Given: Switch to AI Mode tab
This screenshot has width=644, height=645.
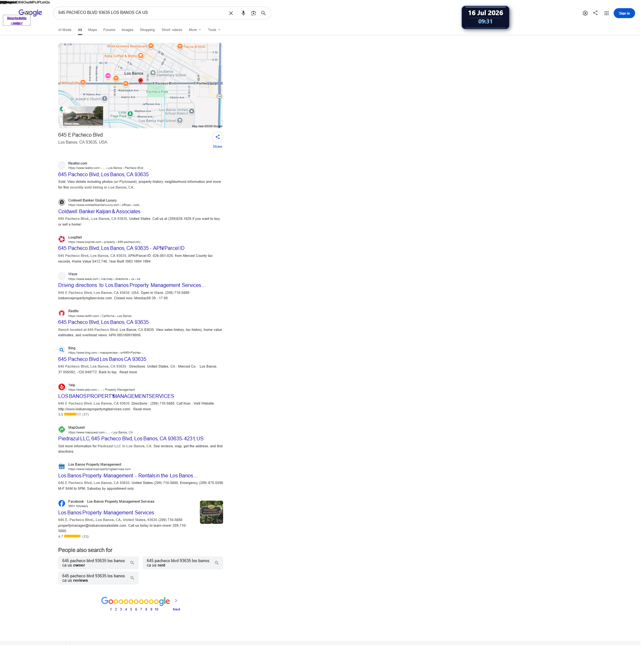Looking at the screenshot, I should pyautogui.click(x=65, y=30).
